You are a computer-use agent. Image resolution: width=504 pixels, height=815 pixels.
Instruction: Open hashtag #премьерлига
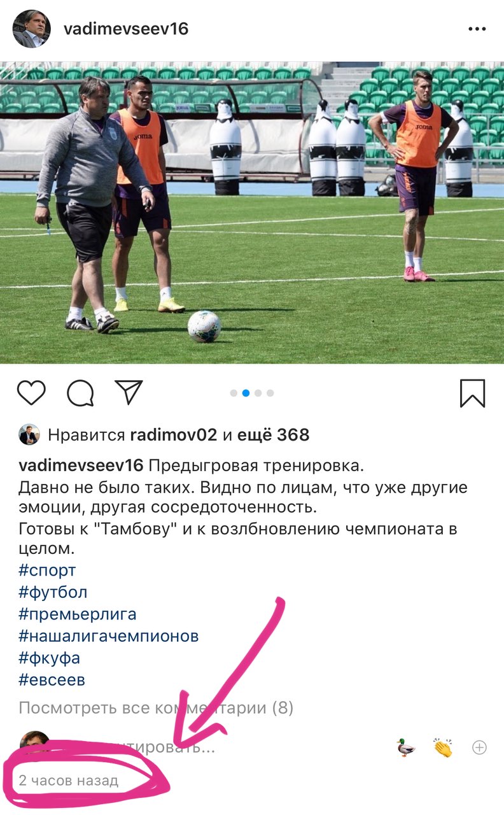coord(77,614)
